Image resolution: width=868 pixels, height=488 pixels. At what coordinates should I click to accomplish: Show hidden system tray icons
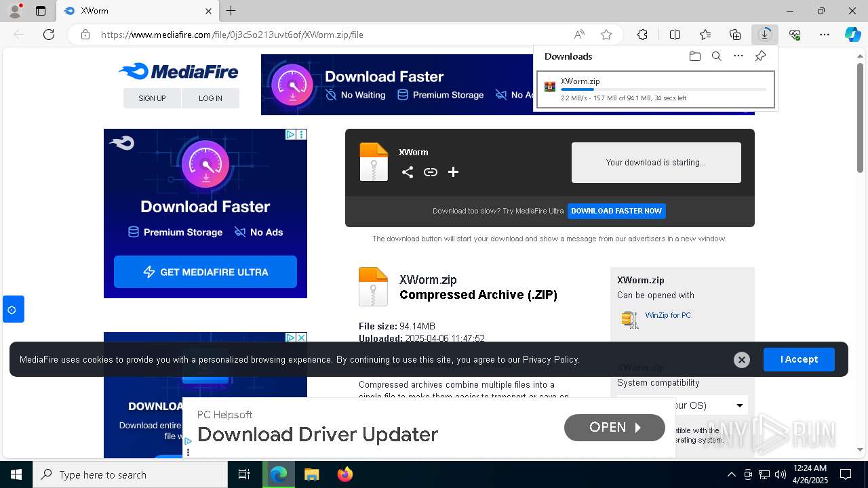pos(731,474)
